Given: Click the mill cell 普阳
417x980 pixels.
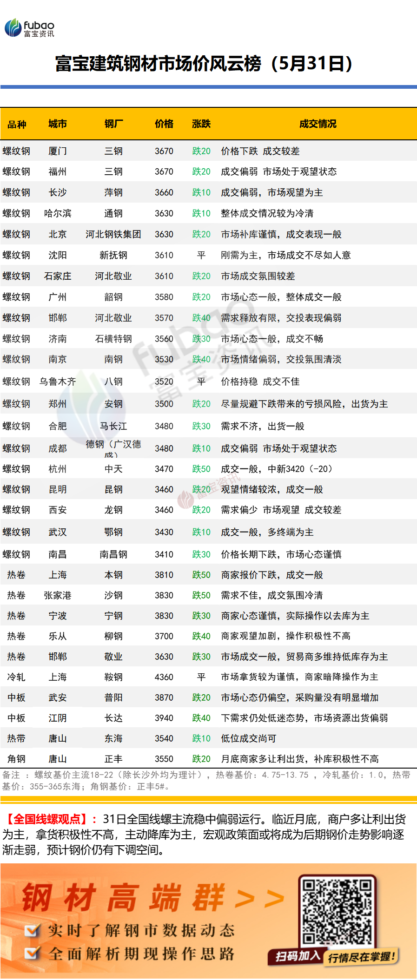Looking at the screenshot, I should [x=113, y=697].
